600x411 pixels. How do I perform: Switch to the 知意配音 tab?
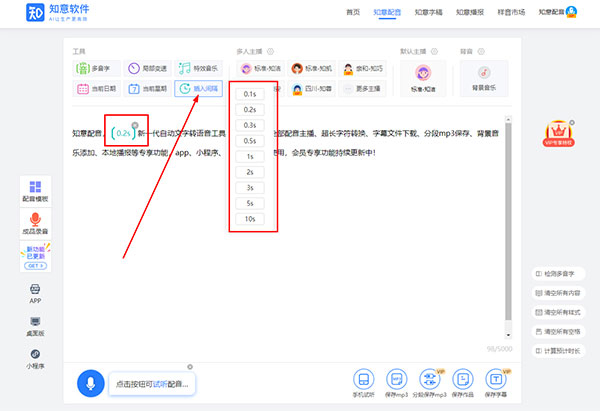(387, 12)
